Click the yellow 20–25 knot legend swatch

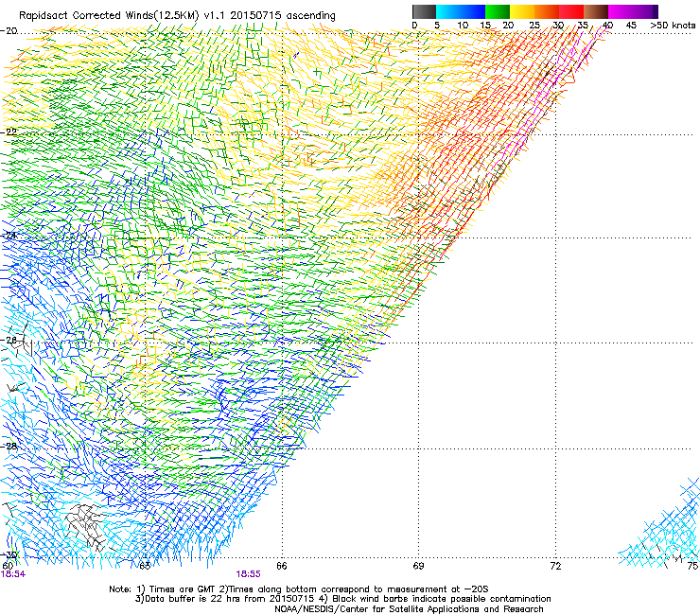click(522, 11)
